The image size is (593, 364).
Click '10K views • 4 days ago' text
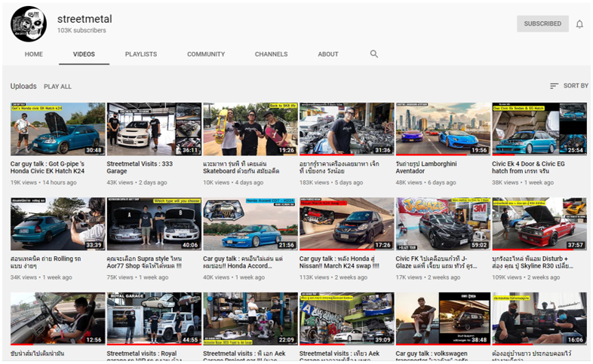[233, 182]
